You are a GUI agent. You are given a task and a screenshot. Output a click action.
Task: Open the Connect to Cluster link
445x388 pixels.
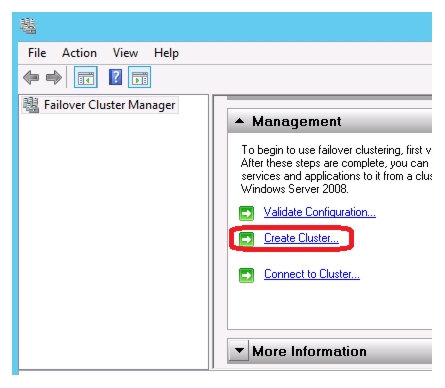[312, 274]
